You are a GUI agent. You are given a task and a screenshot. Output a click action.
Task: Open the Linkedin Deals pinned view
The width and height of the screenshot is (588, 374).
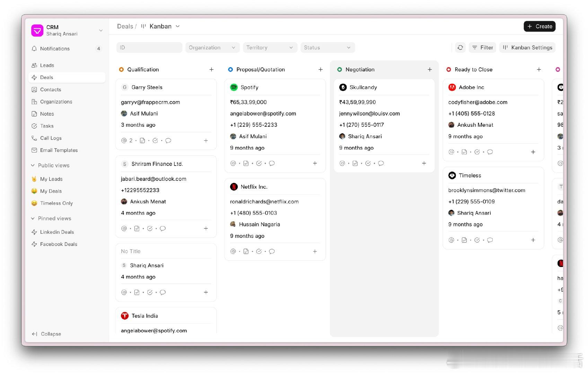tap(67, 232)
